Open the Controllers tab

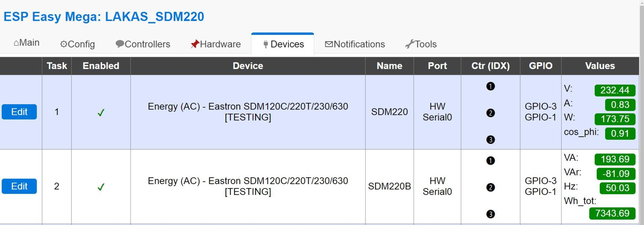click(x=143, y=44)
